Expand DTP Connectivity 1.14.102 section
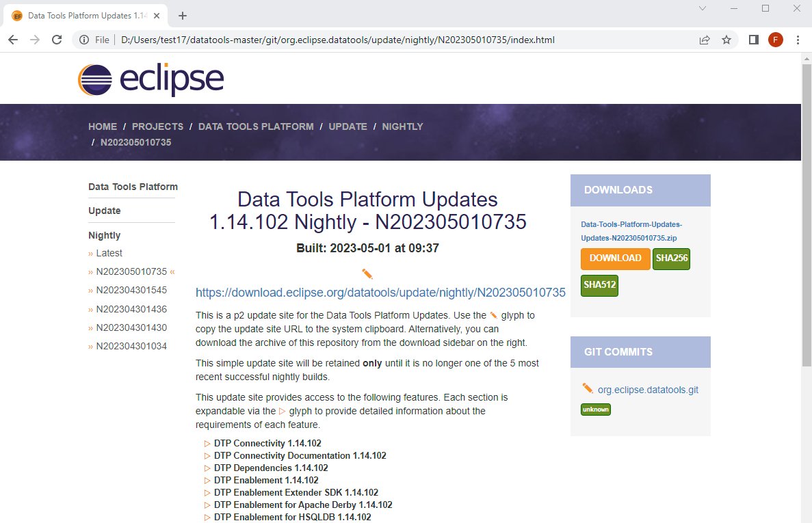 tap(207, 444)
